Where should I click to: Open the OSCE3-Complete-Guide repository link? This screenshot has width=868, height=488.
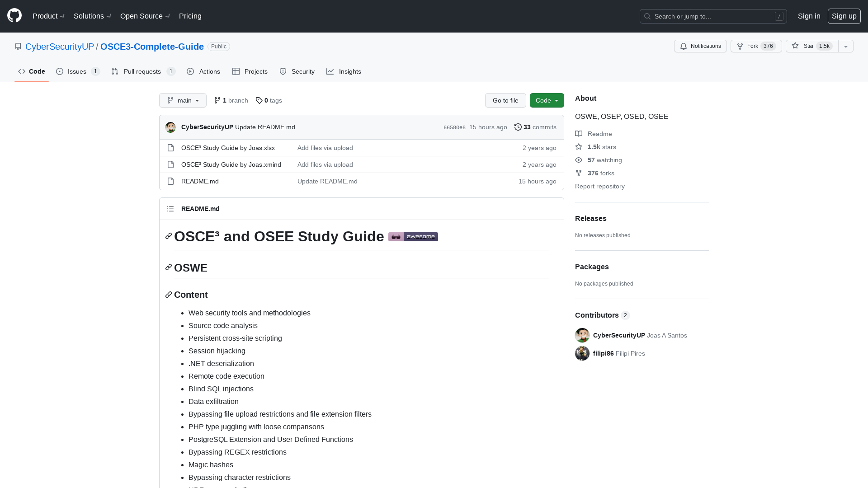pyautogui.click(x=152, y=47)
